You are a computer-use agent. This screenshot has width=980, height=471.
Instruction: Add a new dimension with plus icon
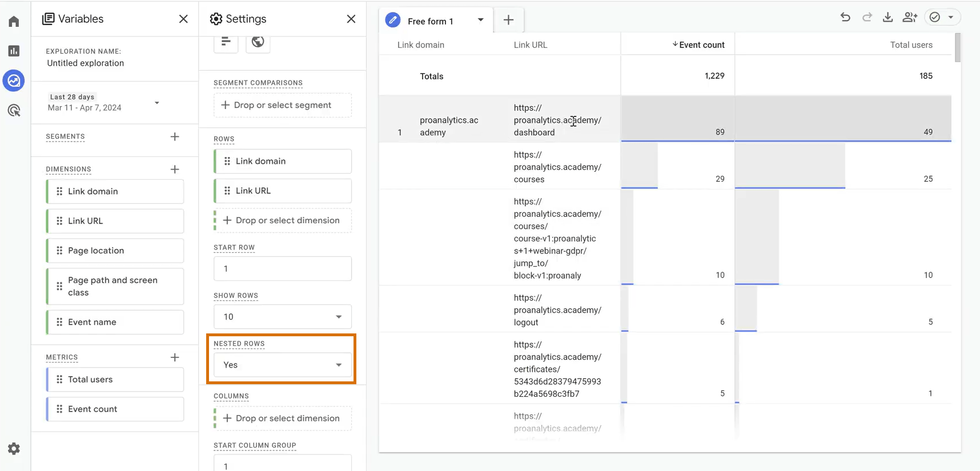175,169
